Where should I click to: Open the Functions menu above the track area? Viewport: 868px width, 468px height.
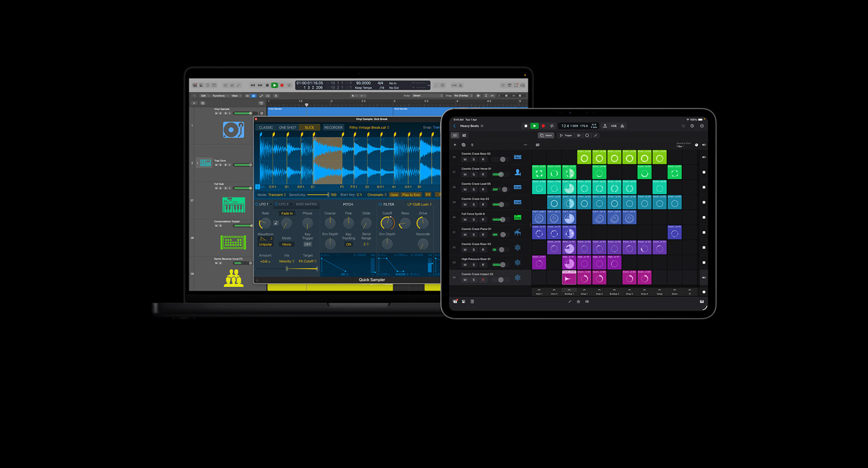pos(219,96)
